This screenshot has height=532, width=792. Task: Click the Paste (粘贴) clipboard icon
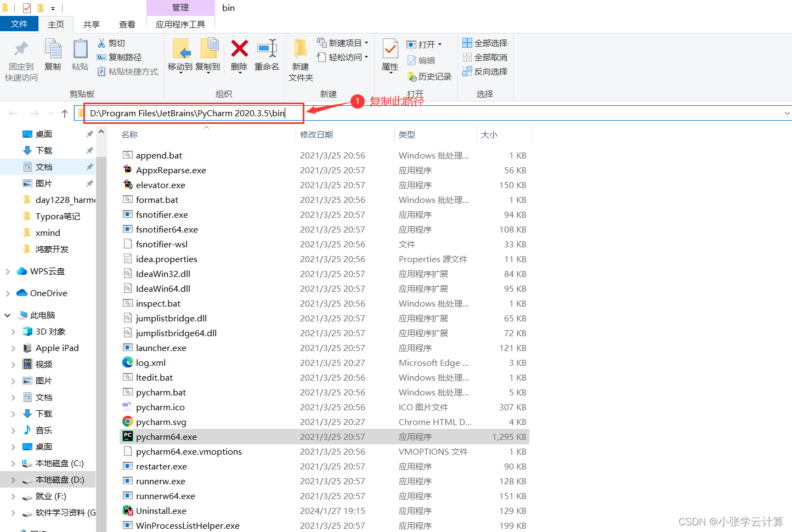[80, 49]
